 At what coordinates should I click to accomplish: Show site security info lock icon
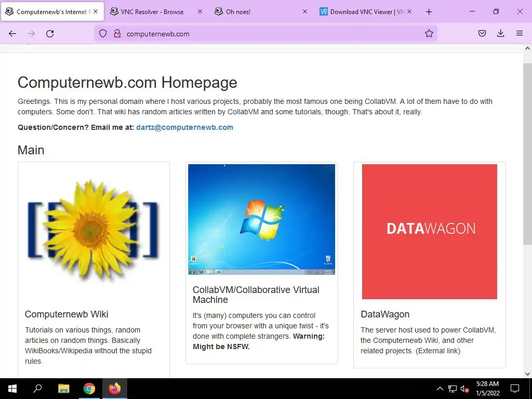point(117,34)
